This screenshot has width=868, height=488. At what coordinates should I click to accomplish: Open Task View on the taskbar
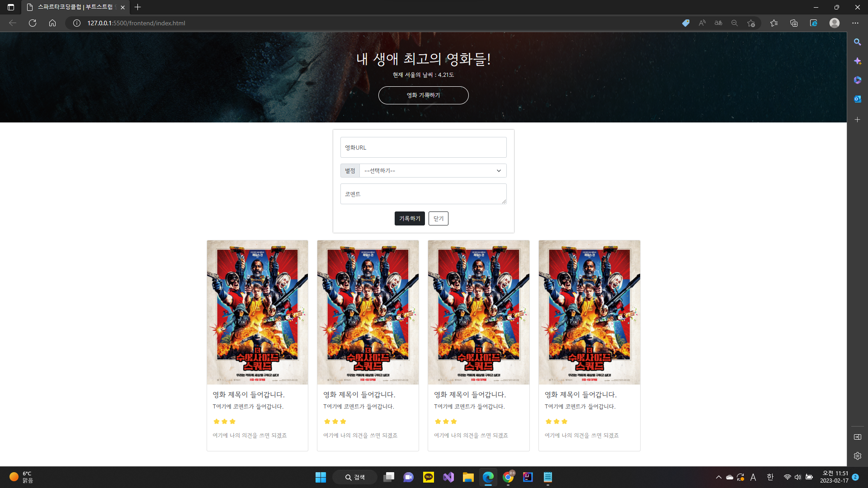click(389, 477)
